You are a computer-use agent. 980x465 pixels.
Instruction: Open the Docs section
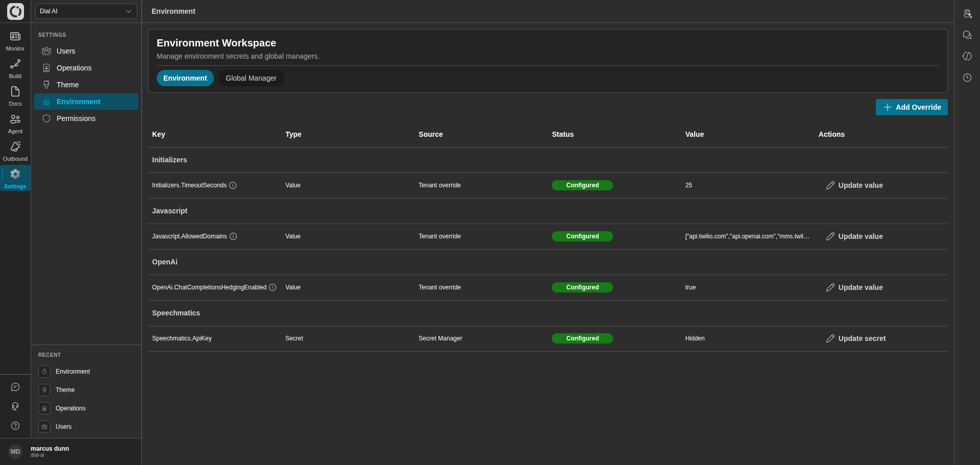click(15, 96)
